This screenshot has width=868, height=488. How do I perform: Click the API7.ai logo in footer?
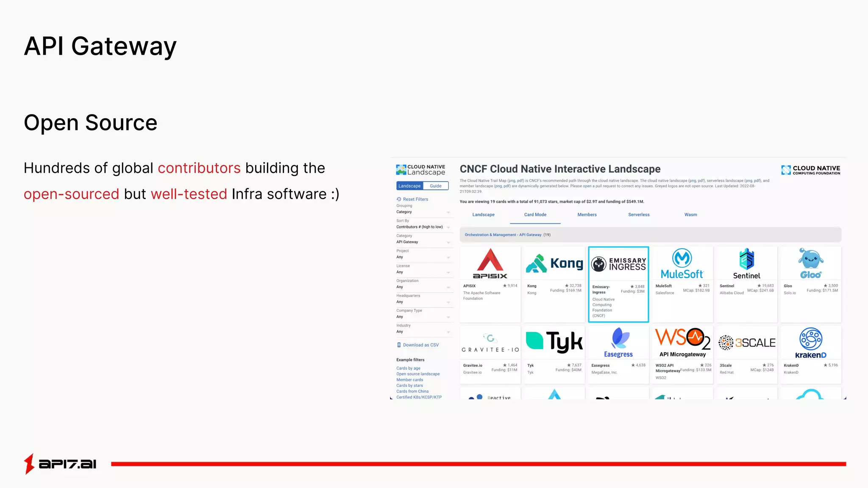coord(60,464)
